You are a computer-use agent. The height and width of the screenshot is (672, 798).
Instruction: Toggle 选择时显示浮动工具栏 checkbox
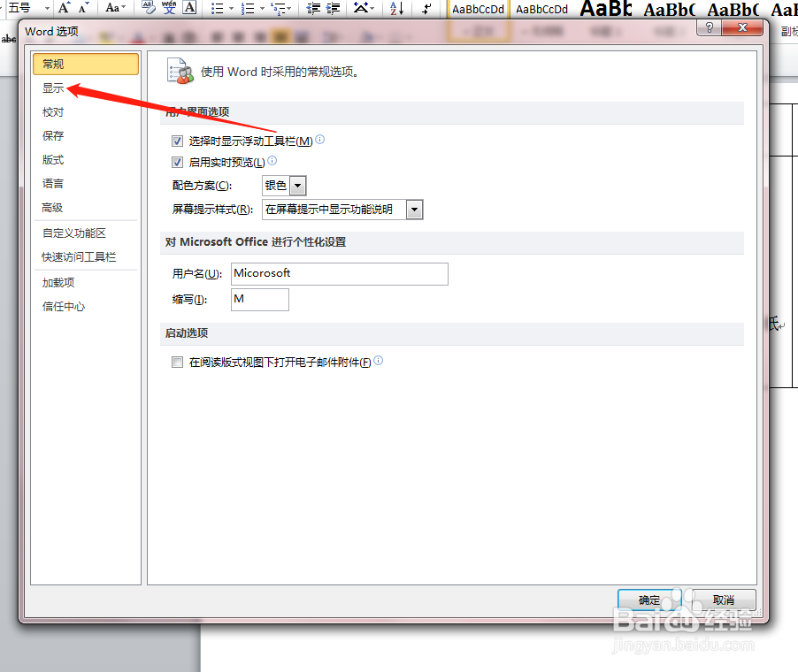pyautogui.click(x=177, y=141)
